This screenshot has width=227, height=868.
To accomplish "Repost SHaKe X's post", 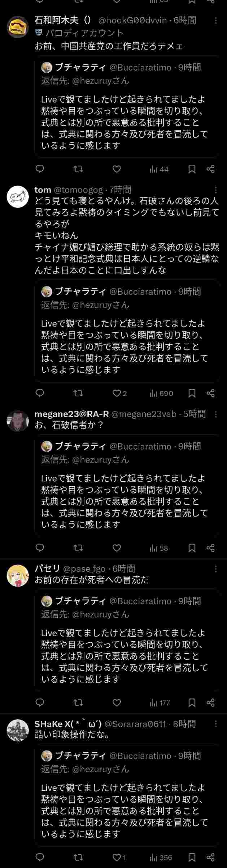I will click(78, 858).
